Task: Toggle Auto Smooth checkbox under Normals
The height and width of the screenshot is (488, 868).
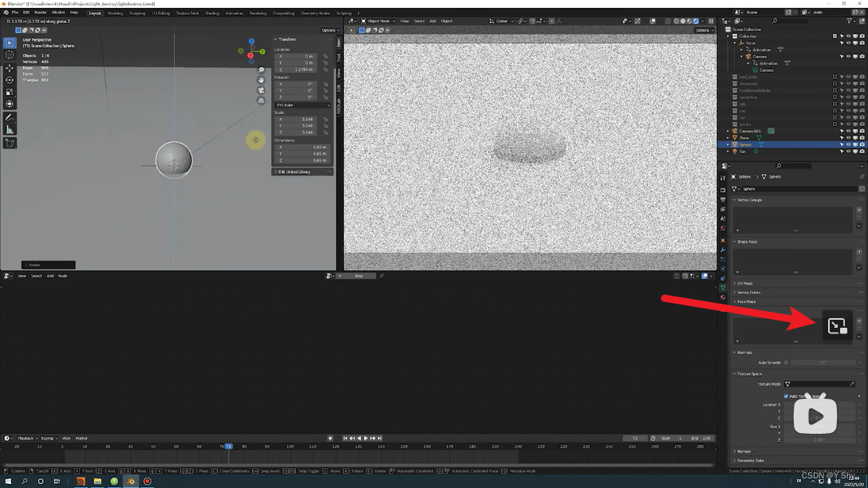Action: [786, 362]
